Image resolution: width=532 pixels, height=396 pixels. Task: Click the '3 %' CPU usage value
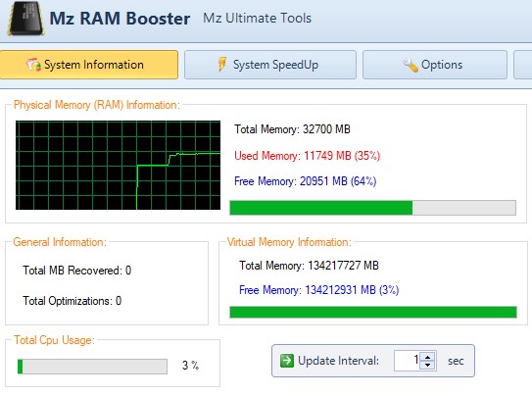tap(190, 366)
